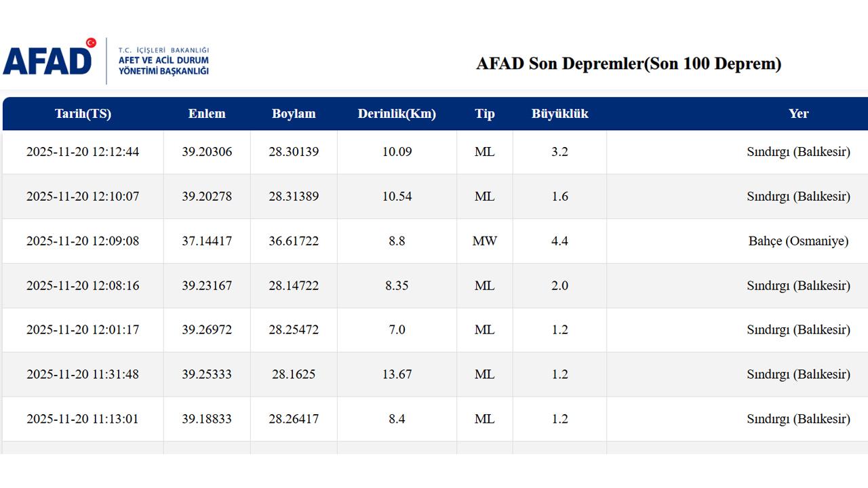Select the 13.67 depth value
This screenshot has height=488, width=868.
397,374
